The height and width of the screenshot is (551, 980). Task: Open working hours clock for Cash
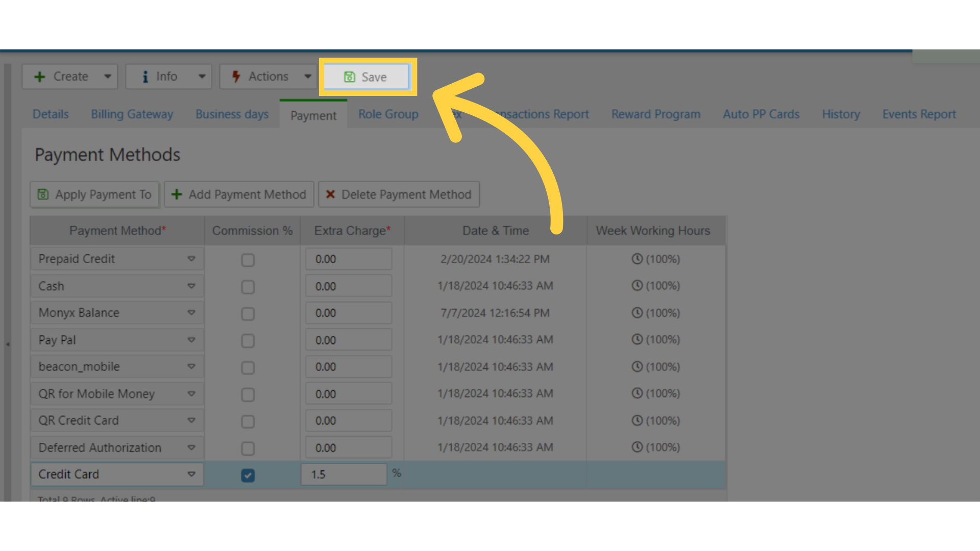pyautogui.click(x=637, y=286)
